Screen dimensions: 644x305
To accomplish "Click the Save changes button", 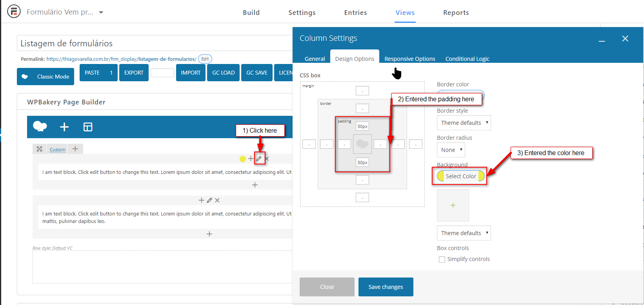I will click(386, 287).
